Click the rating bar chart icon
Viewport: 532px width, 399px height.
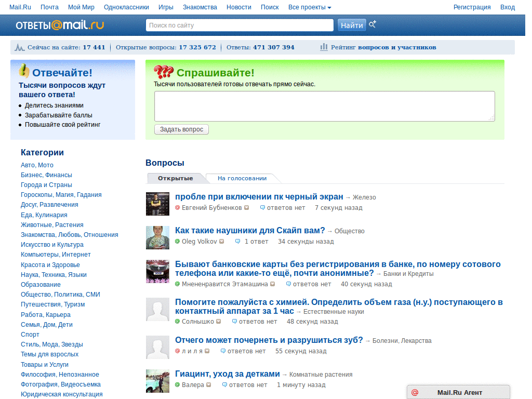pyautogui.click(x=324, y=47)
